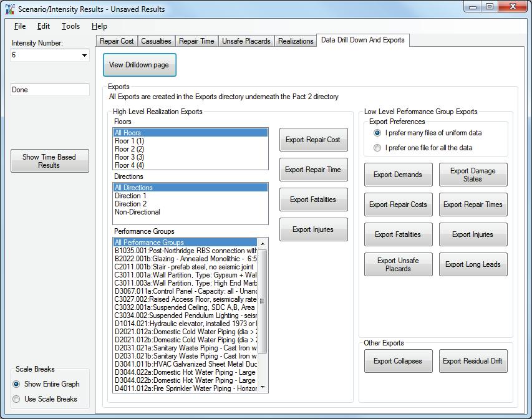Open the Tools menu

70,26
